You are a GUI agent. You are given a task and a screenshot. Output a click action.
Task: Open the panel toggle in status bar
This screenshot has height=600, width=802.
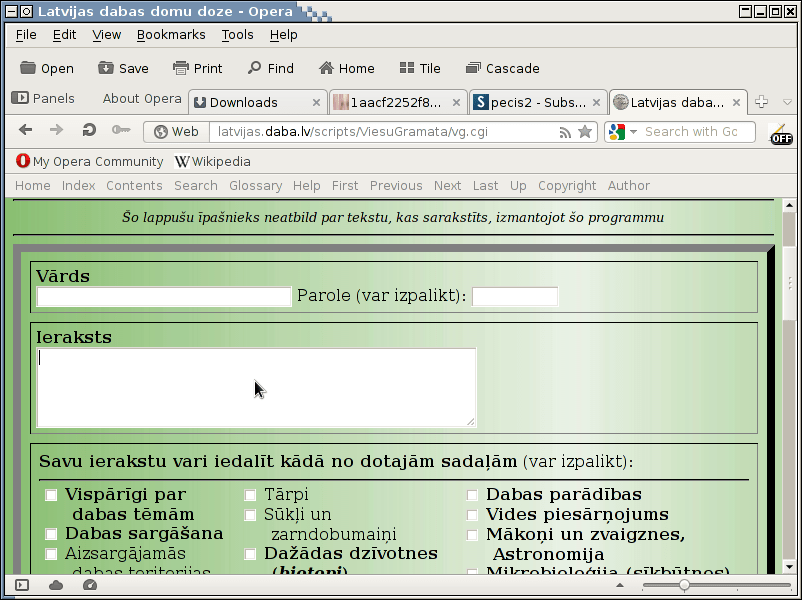click(x=22, y=585)
